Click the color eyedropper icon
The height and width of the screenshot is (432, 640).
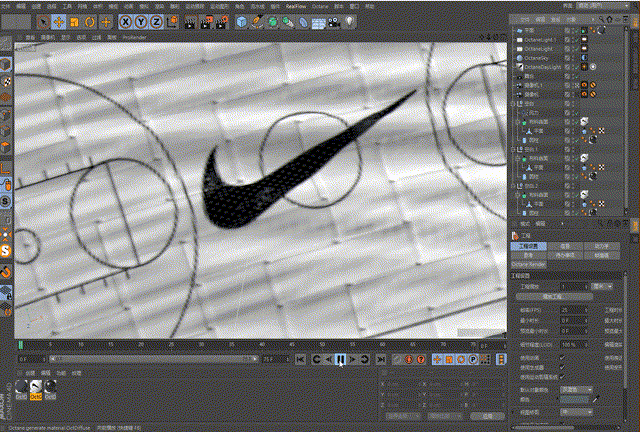point(596,399)
